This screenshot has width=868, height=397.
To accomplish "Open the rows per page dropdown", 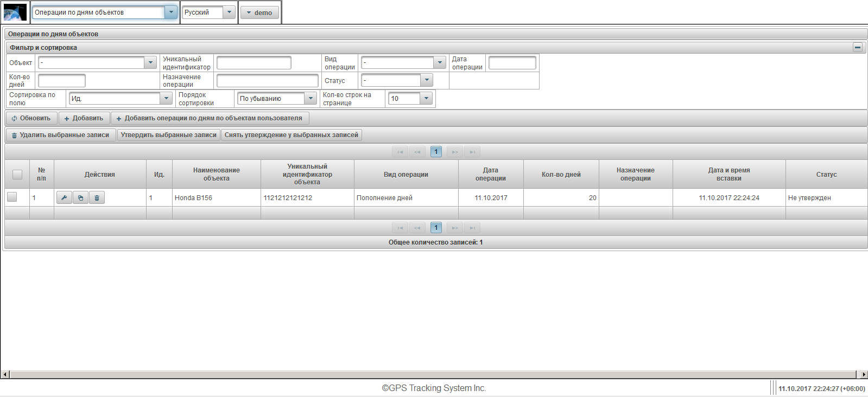I will tap(426, 99).
